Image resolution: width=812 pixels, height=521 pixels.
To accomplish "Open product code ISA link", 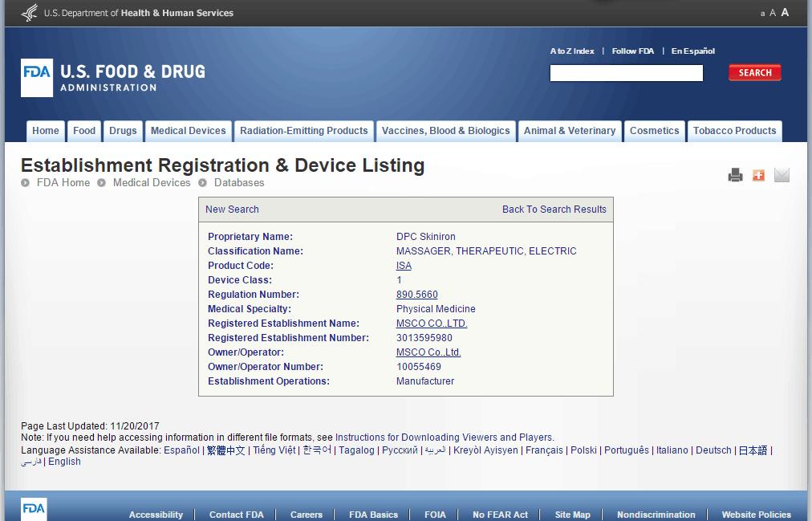I will (404, 266).
